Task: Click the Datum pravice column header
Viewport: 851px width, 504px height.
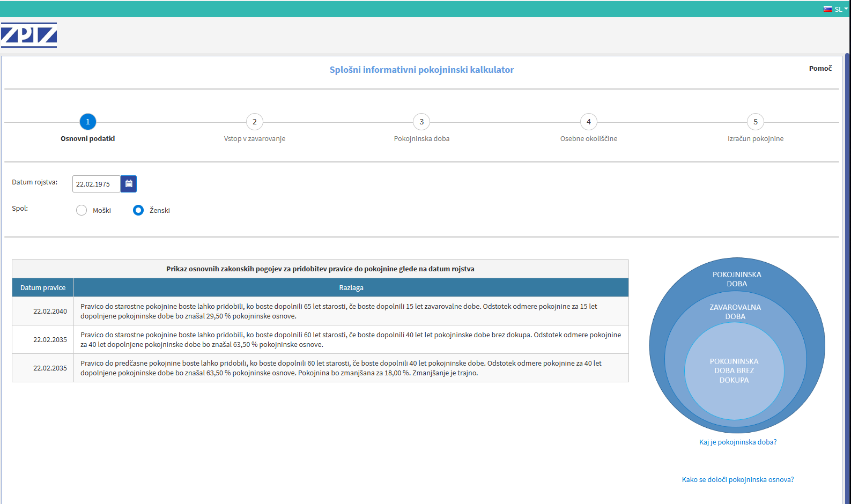Action: click(43, 288)
